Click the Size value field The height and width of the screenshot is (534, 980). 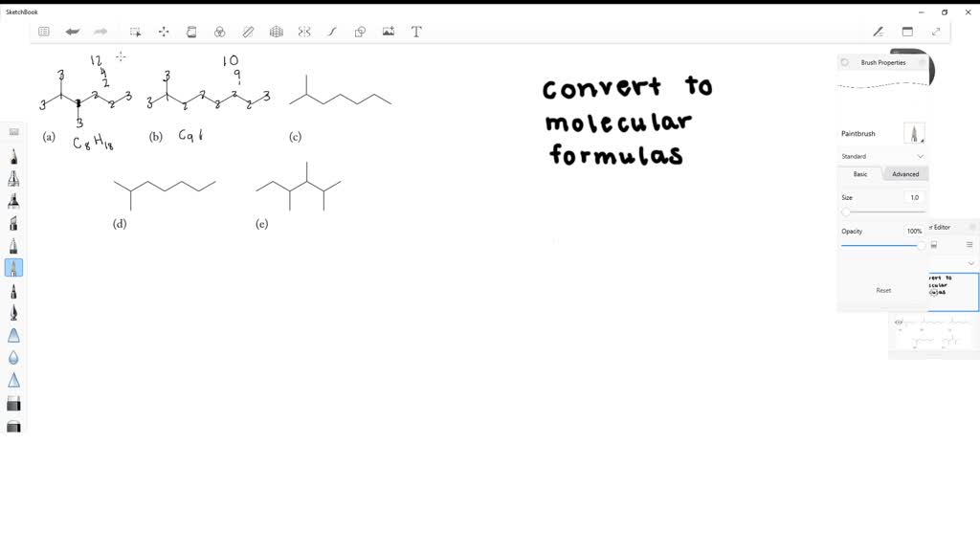pyautogui.click(x=914, y=197)
